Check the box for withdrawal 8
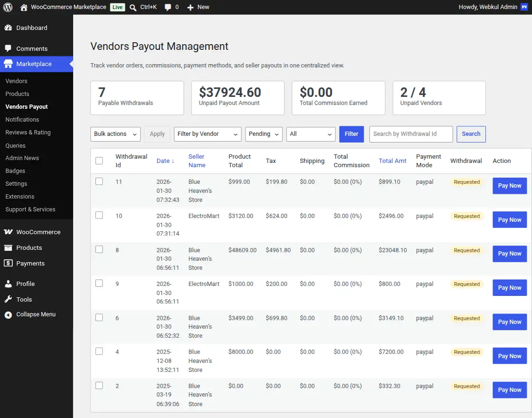 click(x=99, y=249)
